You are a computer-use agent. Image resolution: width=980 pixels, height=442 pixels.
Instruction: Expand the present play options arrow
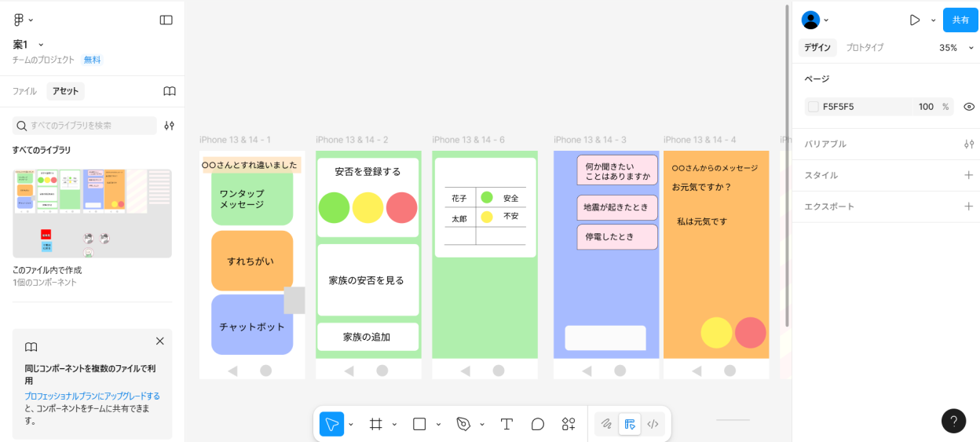(x=933, y=20)
